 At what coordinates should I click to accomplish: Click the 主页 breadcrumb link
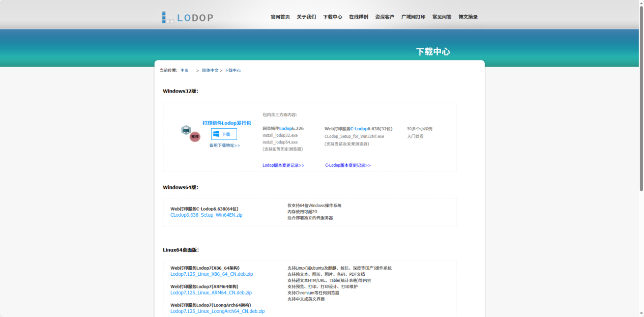coord(185,70)
